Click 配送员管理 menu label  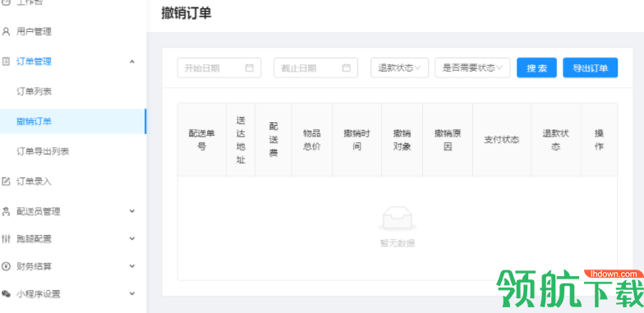pos(39,212)
